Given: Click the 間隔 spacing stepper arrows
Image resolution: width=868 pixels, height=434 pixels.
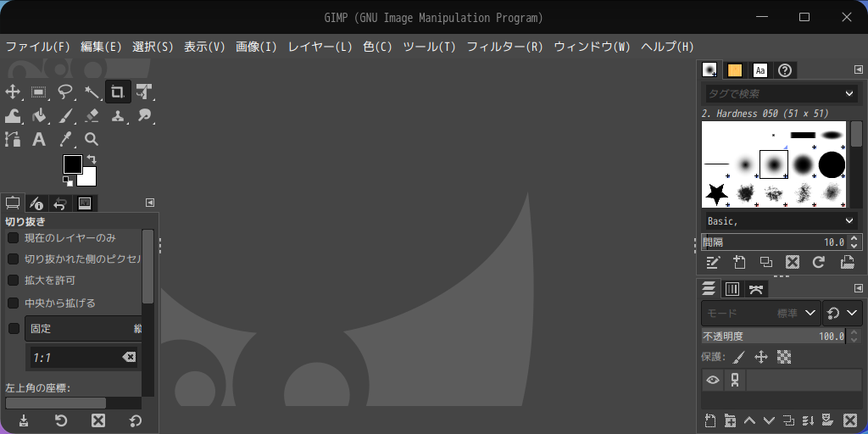Looking at the screenshot, I should point(854,242).
